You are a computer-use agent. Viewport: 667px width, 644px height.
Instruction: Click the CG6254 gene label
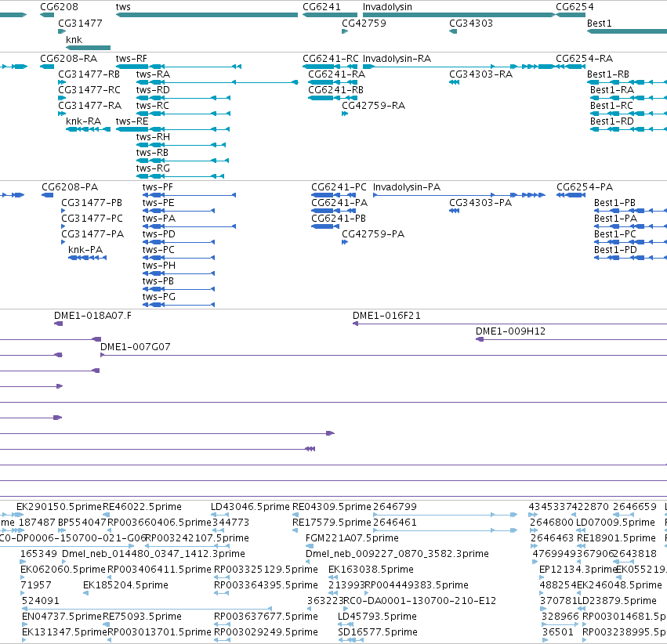click(x=575, y=7)
